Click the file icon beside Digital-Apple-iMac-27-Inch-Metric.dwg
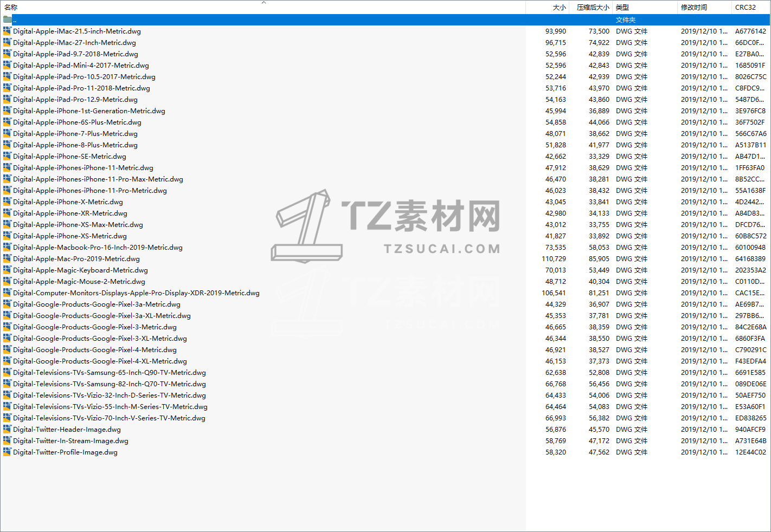This screenshot has width=771, height=532. (7, 43)
